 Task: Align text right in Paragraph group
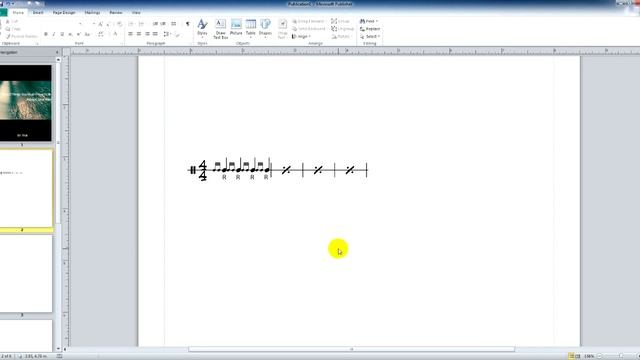point(147,34)
